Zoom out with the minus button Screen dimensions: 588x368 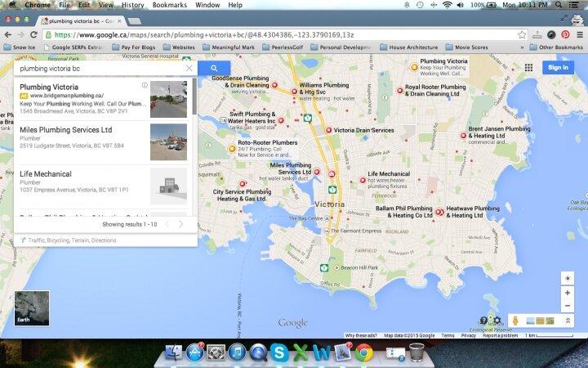pos(568,306)
